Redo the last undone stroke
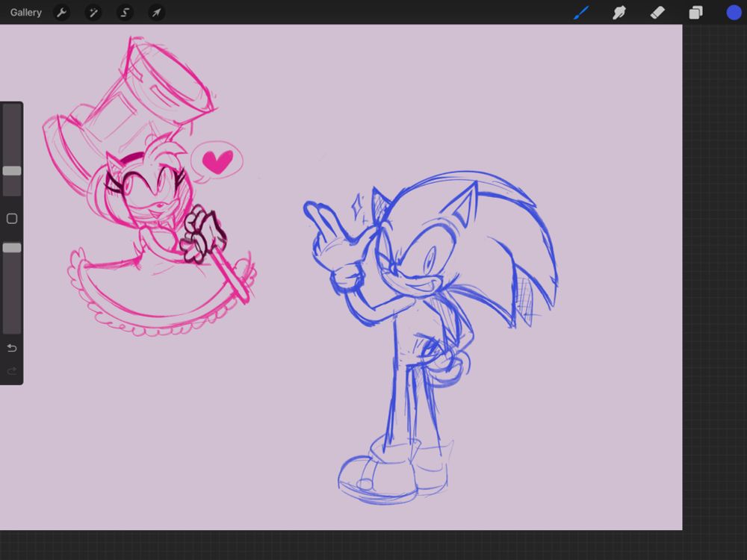 click(12, 371)
